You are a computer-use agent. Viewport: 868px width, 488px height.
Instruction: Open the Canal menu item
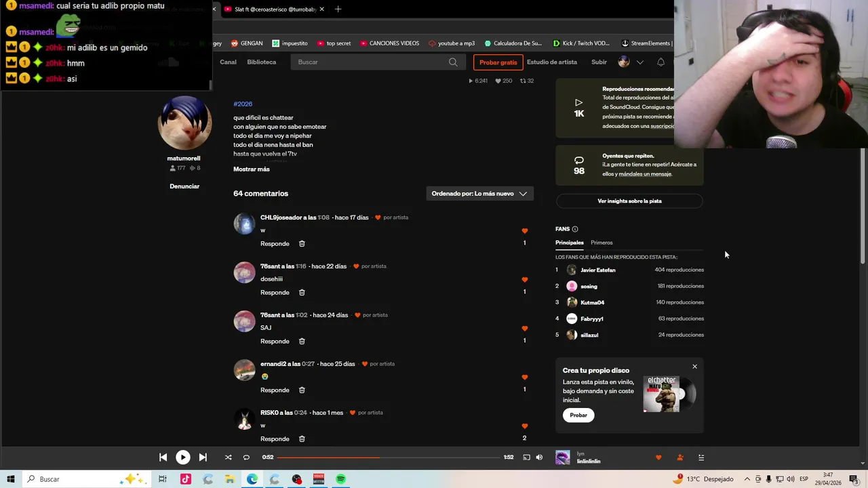point(228,62)
